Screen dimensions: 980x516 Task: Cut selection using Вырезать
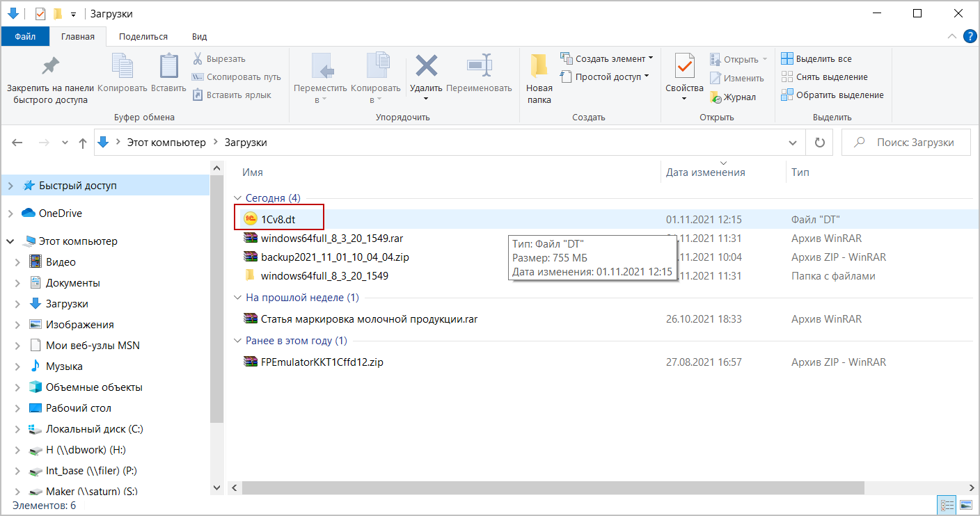pos(219,59)
